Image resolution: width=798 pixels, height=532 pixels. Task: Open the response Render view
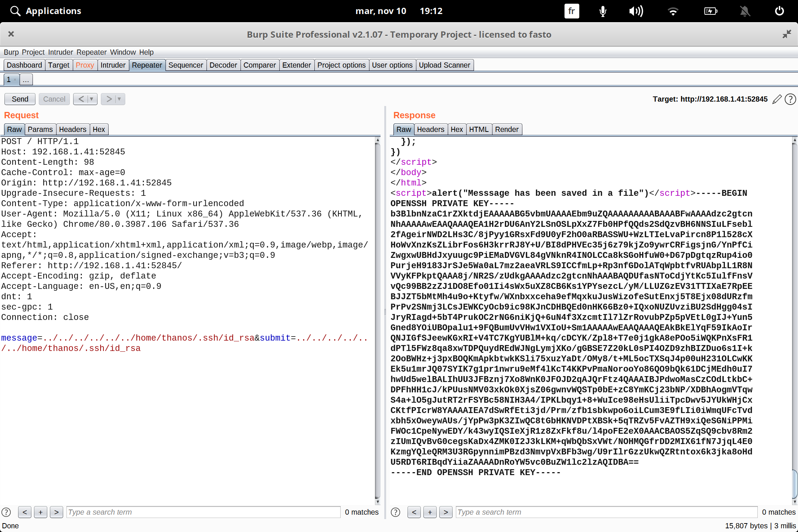coord(507,129)
